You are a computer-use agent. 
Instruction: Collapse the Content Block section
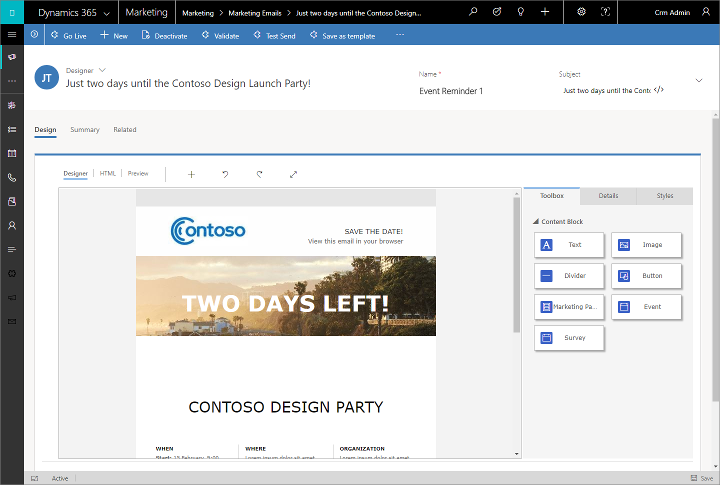[x=536, y=221]
